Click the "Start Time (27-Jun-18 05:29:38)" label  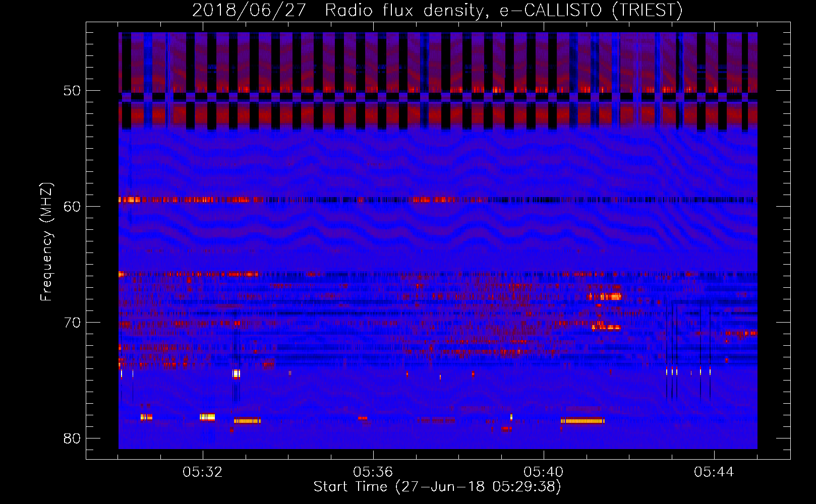pyautogui.click(x=437, y=487)
